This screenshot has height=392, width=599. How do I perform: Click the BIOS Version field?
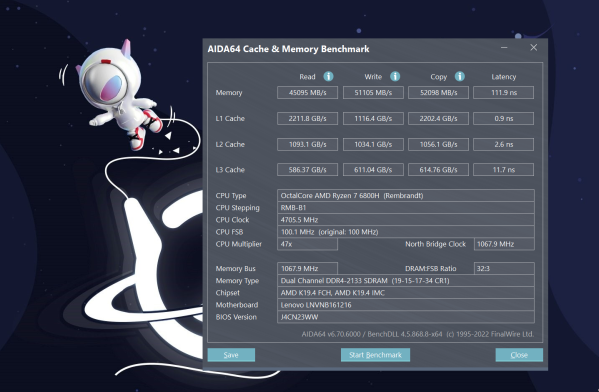[406, 317]
